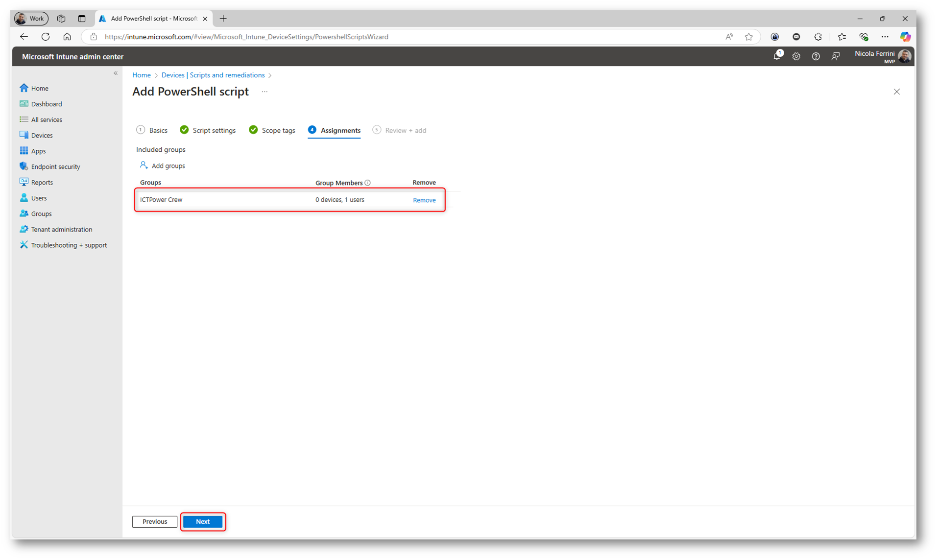
Task: Close the Add PowerShell script browser tab
Action: click(205, 19)
